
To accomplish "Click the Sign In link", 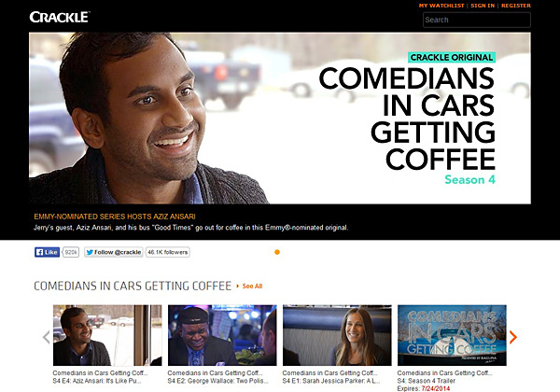I will [x=483, y=6].
